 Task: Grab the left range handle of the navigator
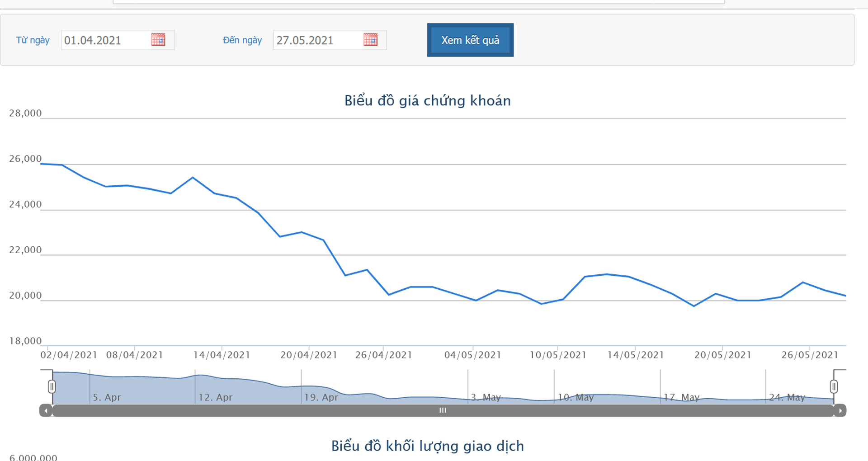pyautogui.click(x=52, y=386)
